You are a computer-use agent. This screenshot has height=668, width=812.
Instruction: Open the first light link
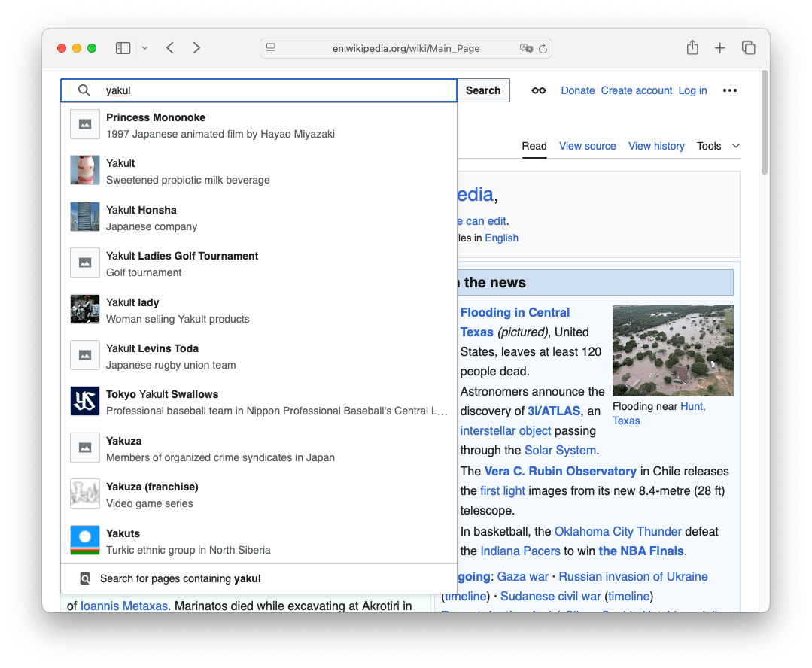[x=502, y=491]
